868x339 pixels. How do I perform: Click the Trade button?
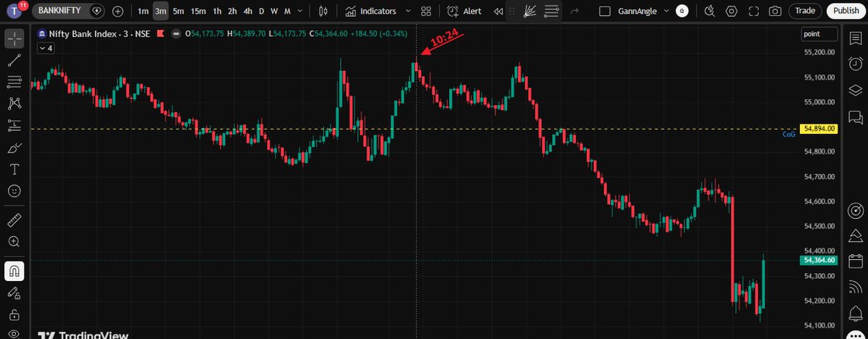[805, 11]
